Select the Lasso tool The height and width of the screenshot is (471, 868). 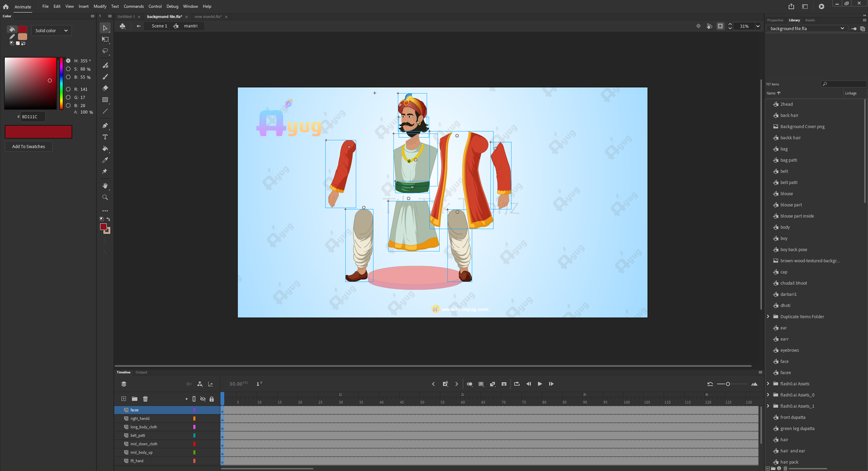(x=105, y=51)
